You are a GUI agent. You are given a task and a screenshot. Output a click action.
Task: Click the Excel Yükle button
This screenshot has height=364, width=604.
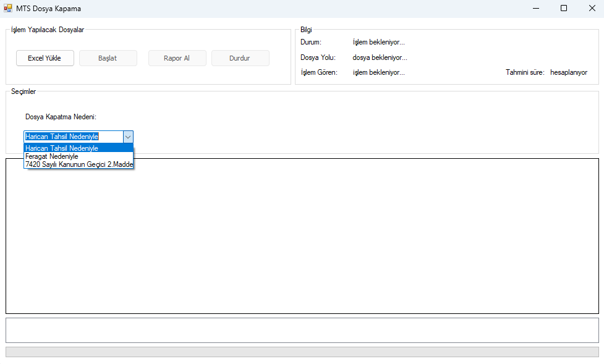tap(45, 58)
